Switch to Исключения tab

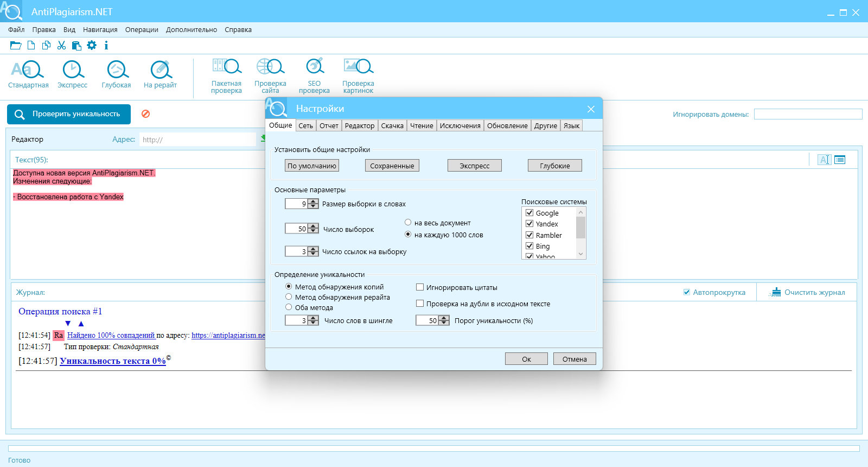pyautogui.click(x=460, y=126)
